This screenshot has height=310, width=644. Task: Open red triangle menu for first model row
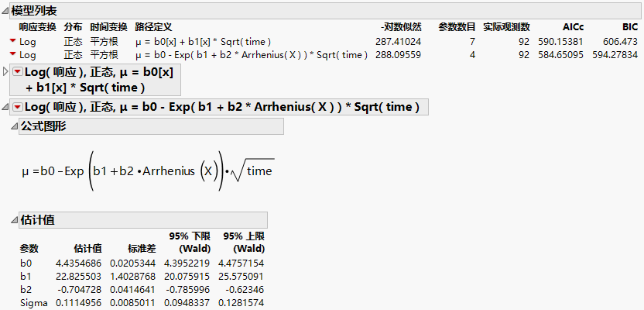tap(12, 40)
